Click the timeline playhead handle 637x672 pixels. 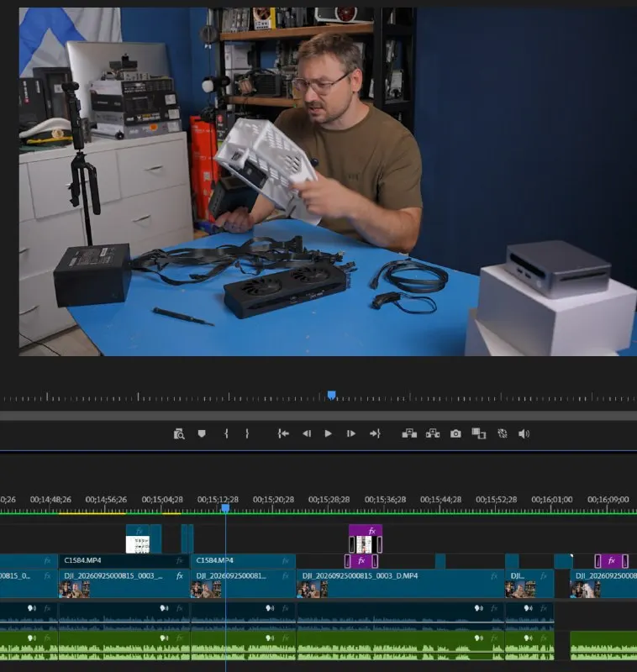(x=225, y=508)
